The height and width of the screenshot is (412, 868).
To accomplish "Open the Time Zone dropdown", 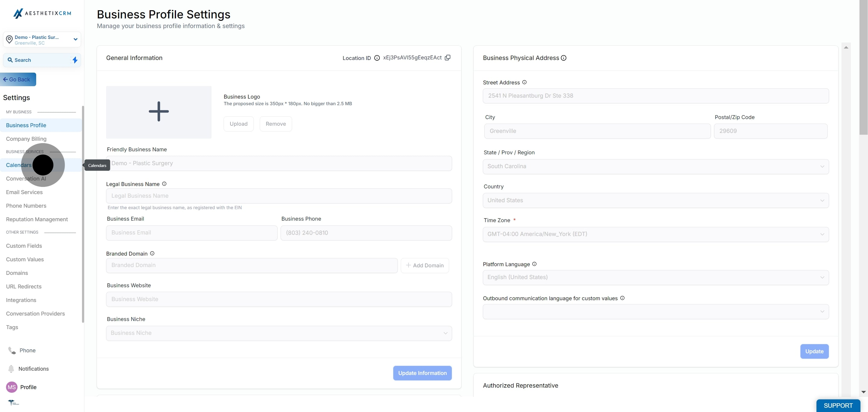I will 656,234.
